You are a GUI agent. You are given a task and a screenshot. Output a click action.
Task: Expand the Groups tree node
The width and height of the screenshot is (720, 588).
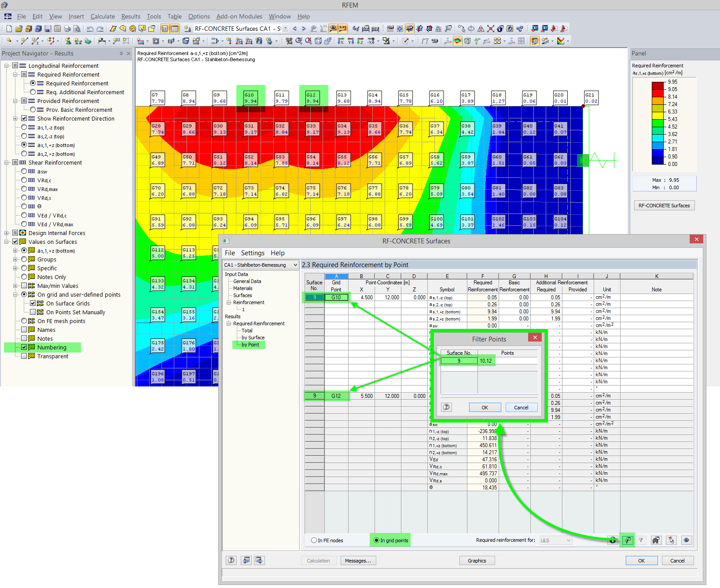15,259
